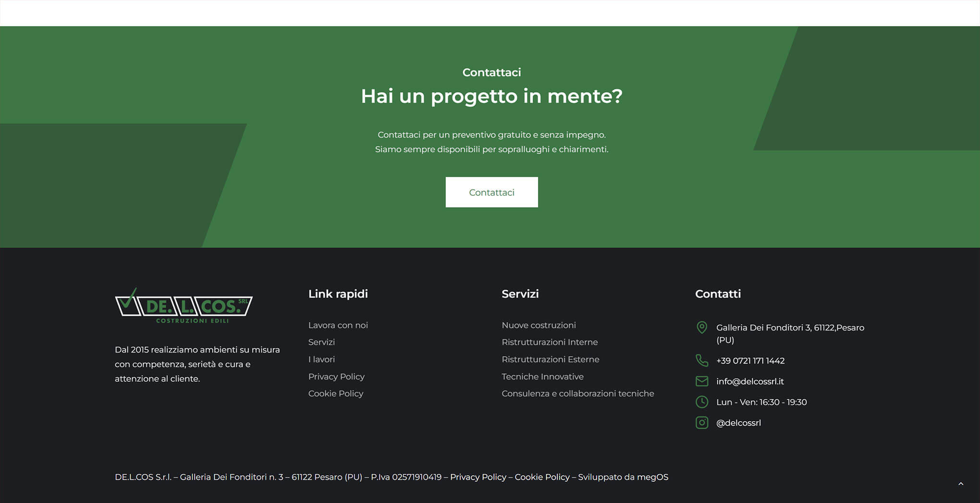
Task: Click the phone icon in Contatti
Action: tap(701, 360)
